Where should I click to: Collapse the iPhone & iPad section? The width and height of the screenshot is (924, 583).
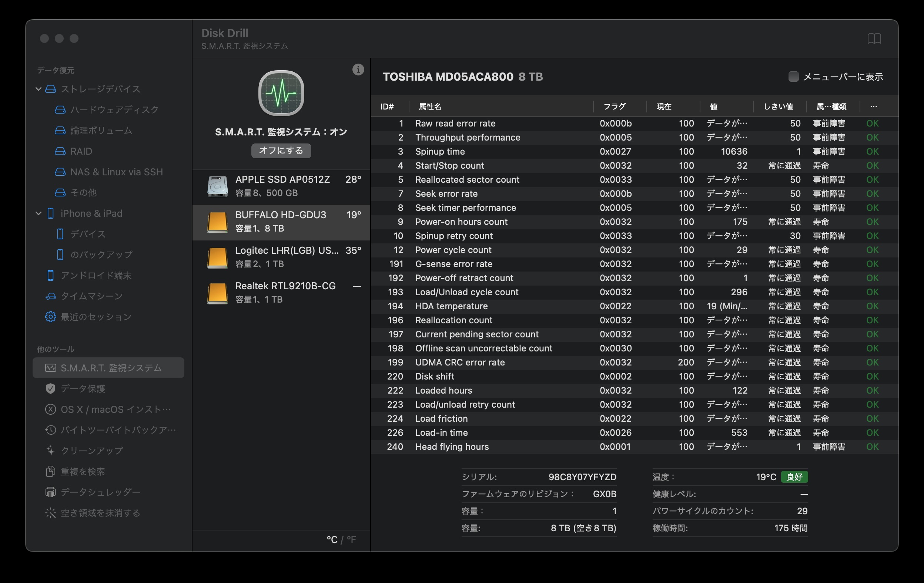pyautogui.click(x=38, y=213)
